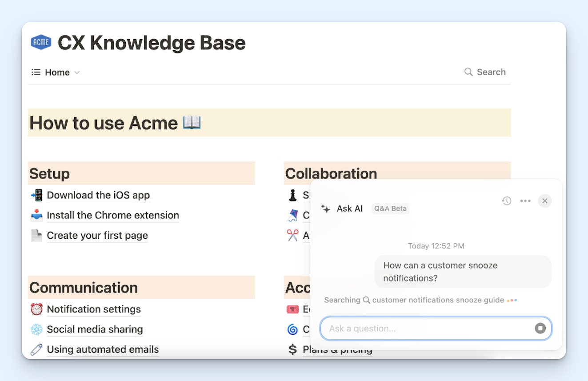Viewport: 588px width, 381px height.
Task: Click the phone icon beside Download the iOS app
Action: [36, 195]
